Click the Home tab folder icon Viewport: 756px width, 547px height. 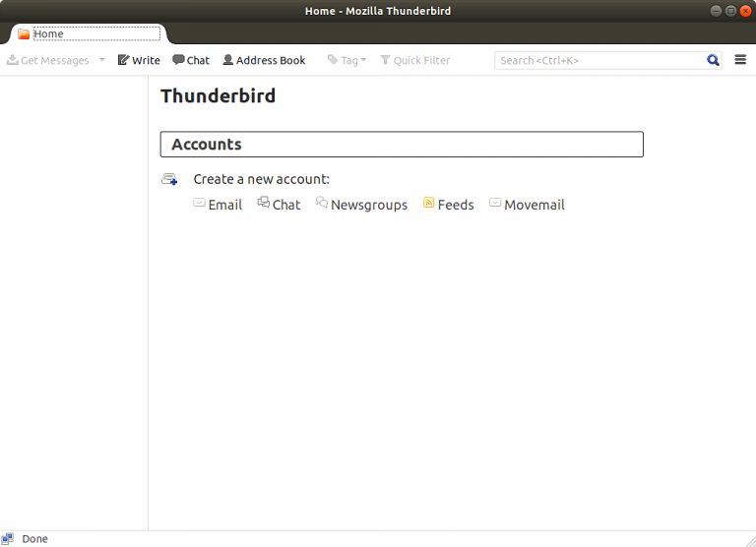click(24, 33)
